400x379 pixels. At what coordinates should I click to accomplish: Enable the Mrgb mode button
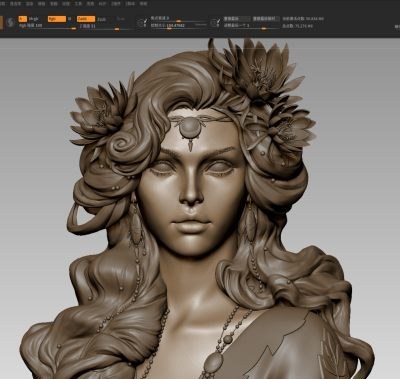(34, 19)
